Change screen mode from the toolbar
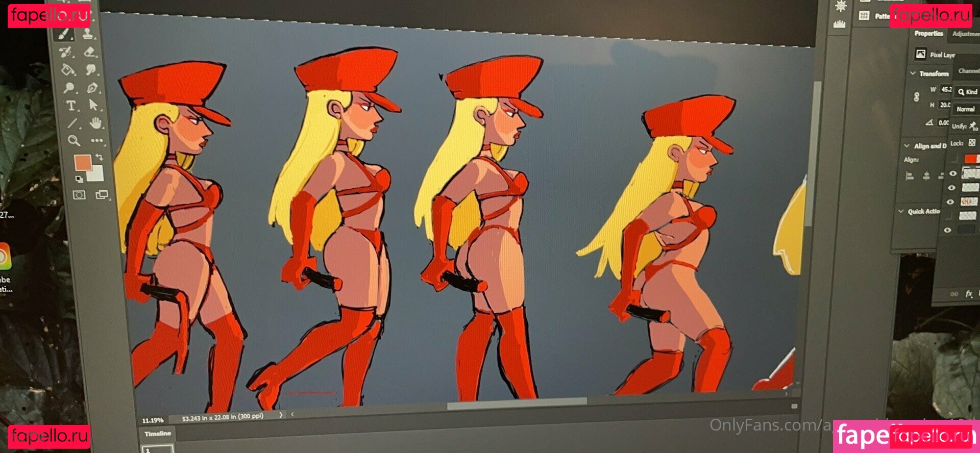 pyautogui.click(x=102, y=194)
